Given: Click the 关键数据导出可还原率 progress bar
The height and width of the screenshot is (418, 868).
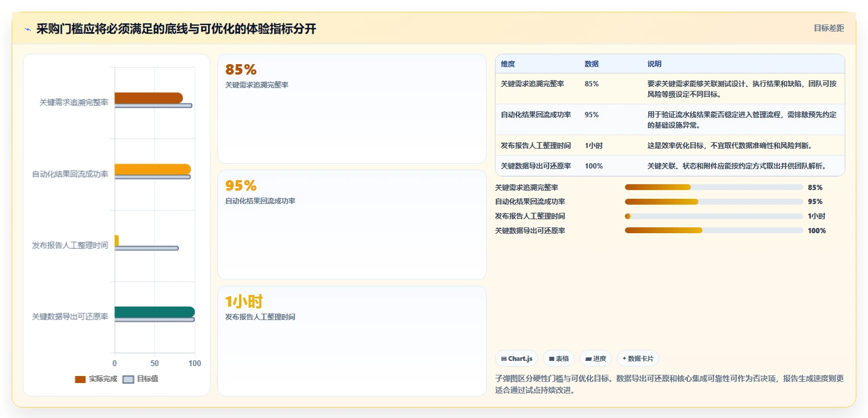Looking at the screenshot, I should 714,230.
